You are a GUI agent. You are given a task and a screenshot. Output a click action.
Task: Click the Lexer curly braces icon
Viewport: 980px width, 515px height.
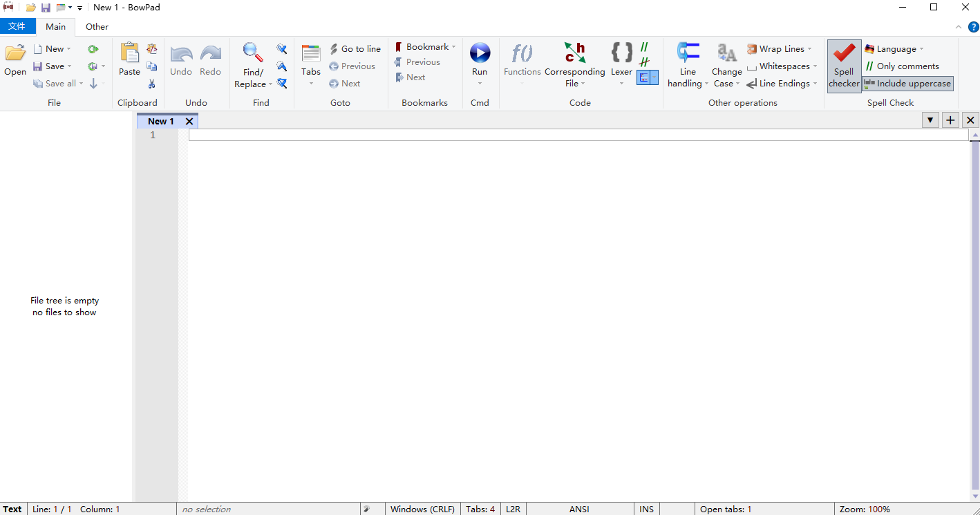(621, 54)
